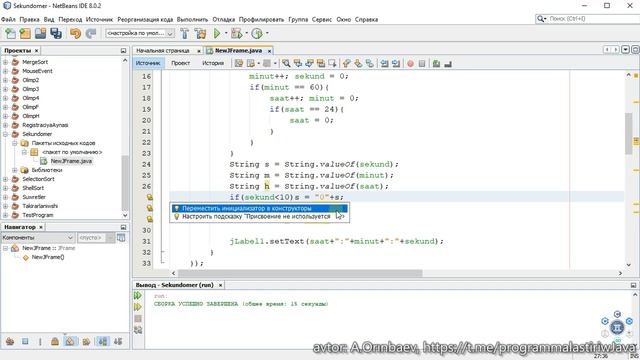Click the Shift Line Right icon
This screenshot has height=360, width=640.
coord(396,63)
